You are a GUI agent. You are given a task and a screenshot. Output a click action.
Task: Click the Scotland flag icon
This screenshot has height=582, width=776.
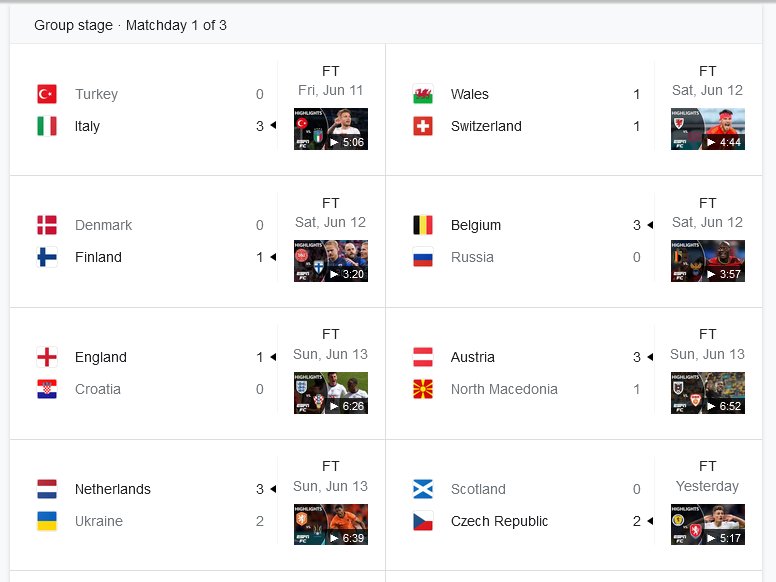(x=423, y=489)
